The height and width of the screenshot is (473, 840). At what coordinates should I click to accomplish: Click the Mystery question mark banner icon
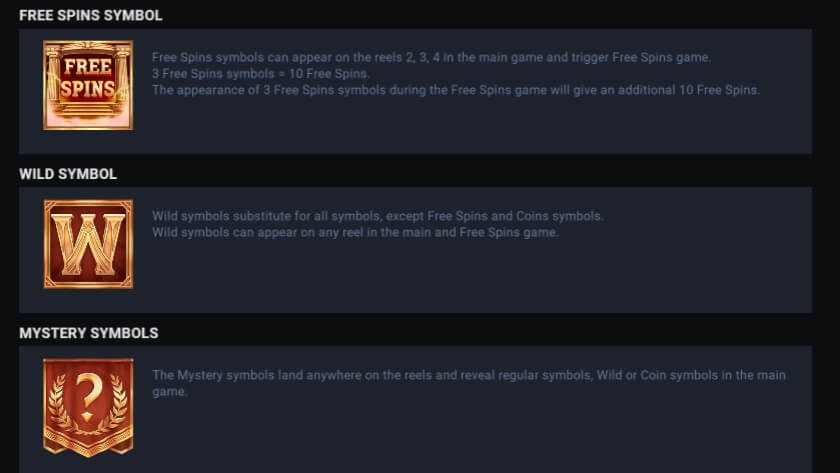[x=88, y=407]
